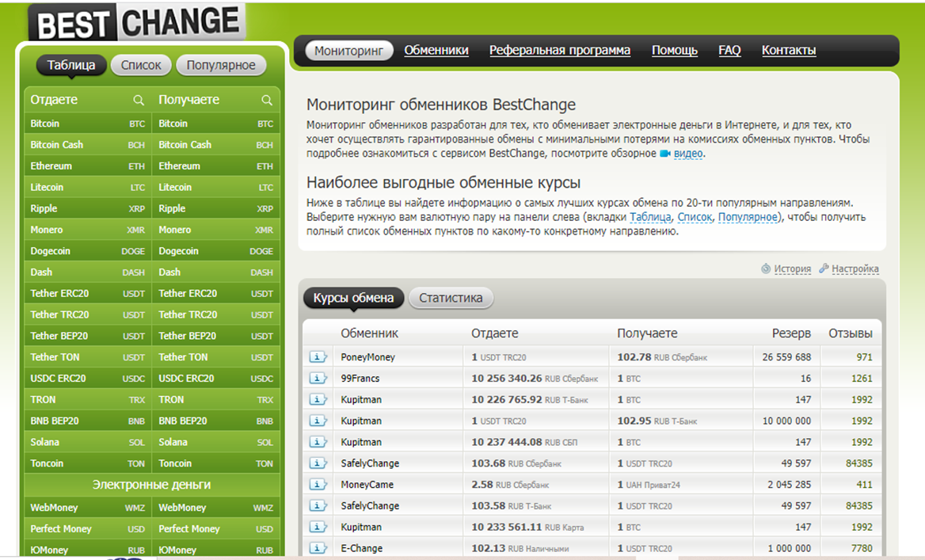The height and width of the screenshot is (560, 925).
Task: Click reviews count 7780 for E-Change
Action: [x=862, y=548]
